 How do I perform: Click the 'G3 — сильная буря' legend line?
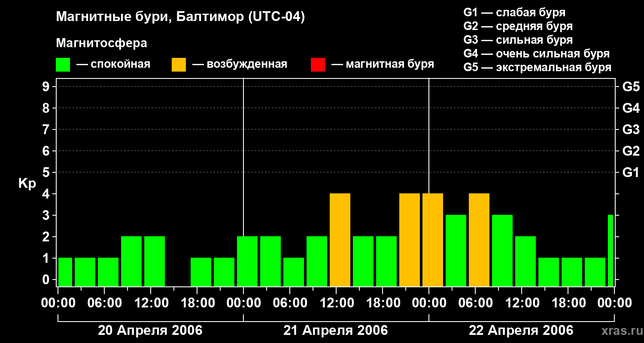pyautogui.click(x=518, y=40)
